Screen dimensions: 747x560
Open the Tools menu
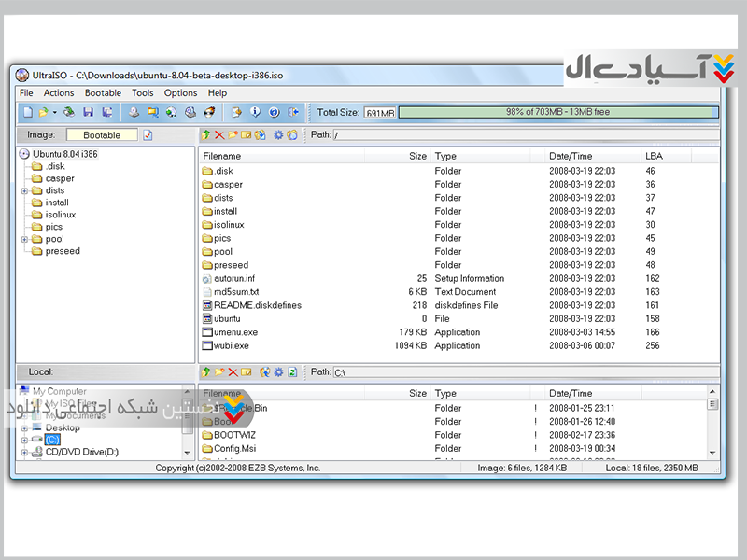(142, 93)
